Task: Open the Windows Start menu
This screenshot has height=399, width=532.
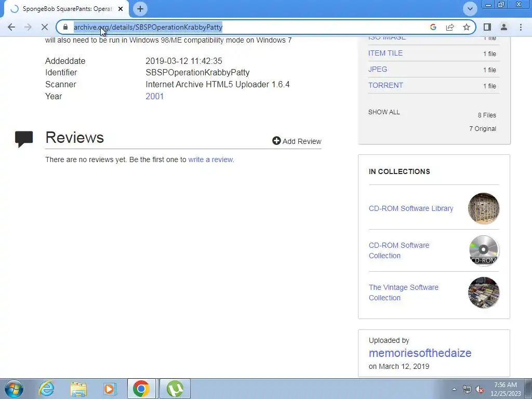Action: pyautogui.click(x=14, y=389)
